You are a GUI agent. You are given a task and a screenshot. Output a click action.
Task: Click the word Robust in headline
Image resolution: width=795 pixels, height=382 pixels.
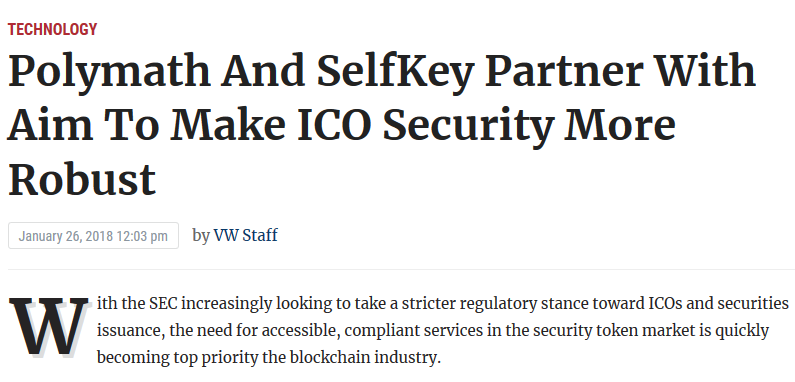pos(82,180)
